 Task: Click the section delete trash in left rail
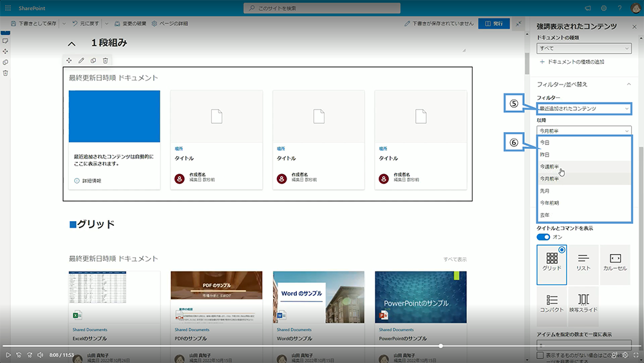(x=5, y=73)
